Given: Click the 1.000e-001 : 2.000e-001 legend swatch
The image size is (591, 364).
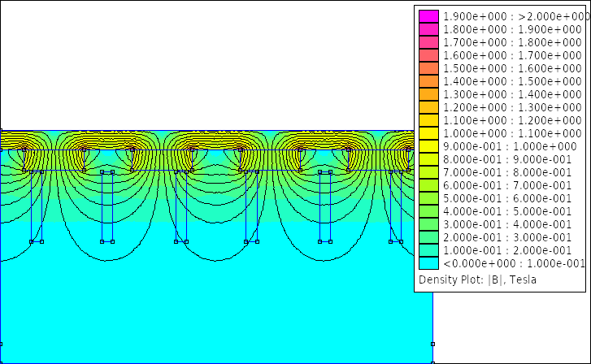Looking at the screenshot, I should point(428,250).
